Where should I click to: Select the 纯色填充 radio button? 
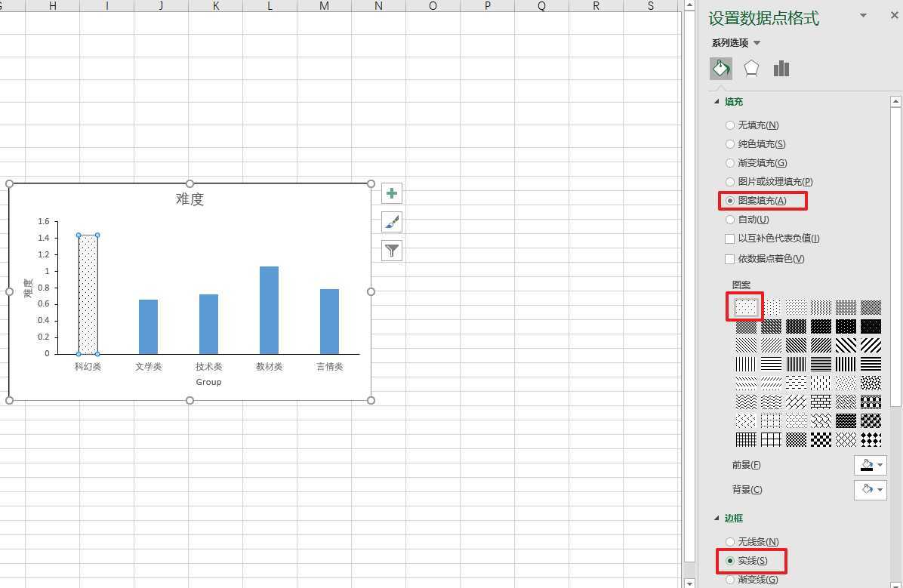730,144
